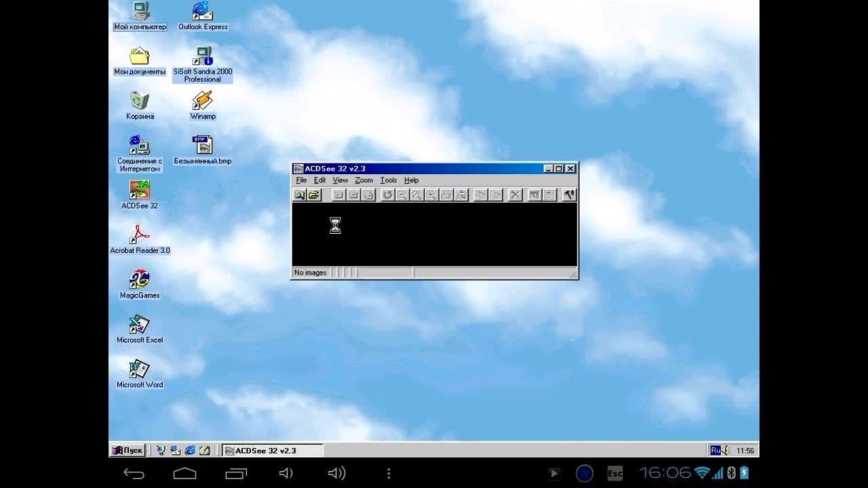868x488 pixels.
Task: Select the Outlook Express desktop icon
Action: tap(203, 16)
